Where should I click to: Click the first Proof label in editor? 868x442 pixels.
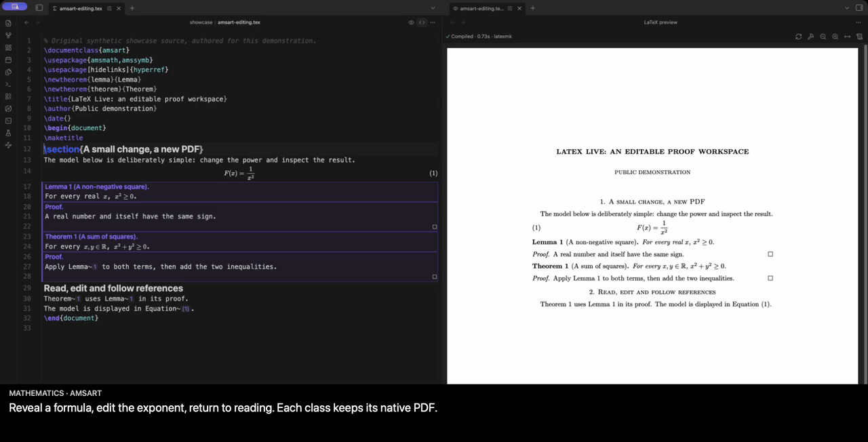(54, 207)
